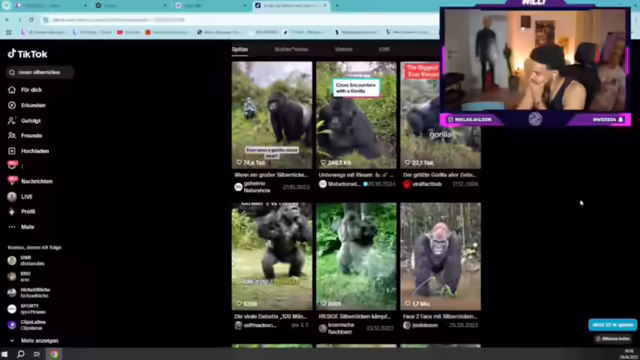Open the Hochladen upload icon
The width and height of the screenshot is (640, 360).
coord(12,151)
